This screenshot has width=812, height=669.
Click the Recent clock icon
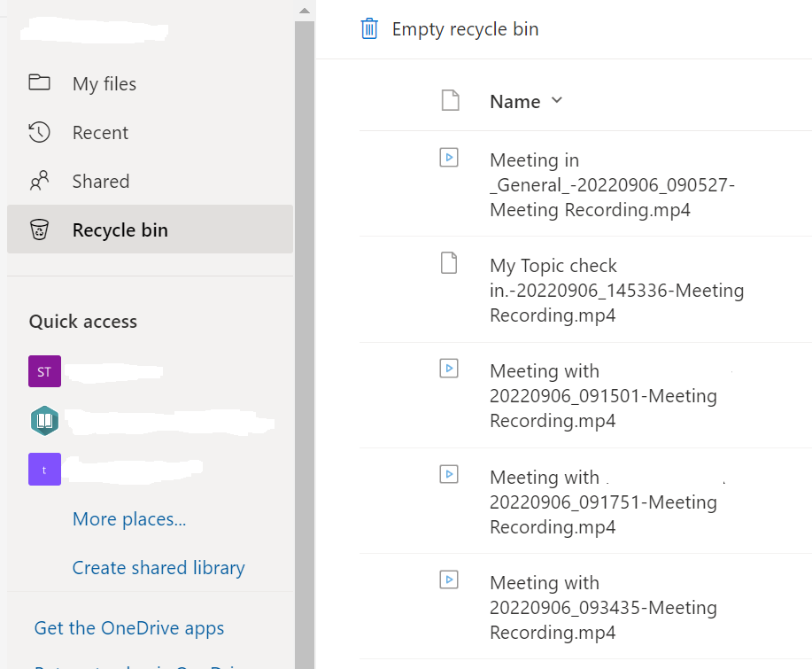[39, 133]
